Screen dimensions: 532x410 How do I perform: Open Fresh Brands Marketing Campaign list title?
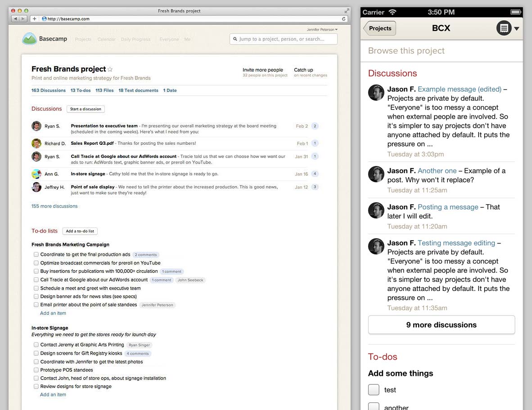coord(70,245)
